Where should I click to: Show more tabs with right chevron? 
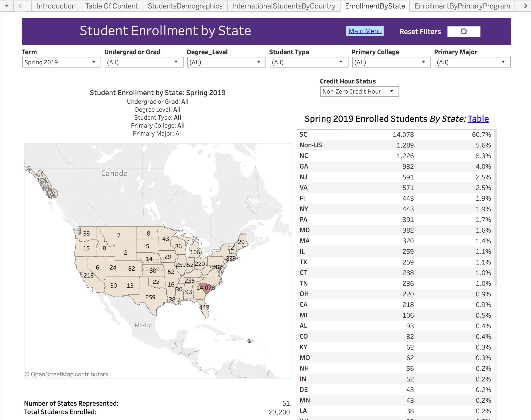(x=525, y=6)
